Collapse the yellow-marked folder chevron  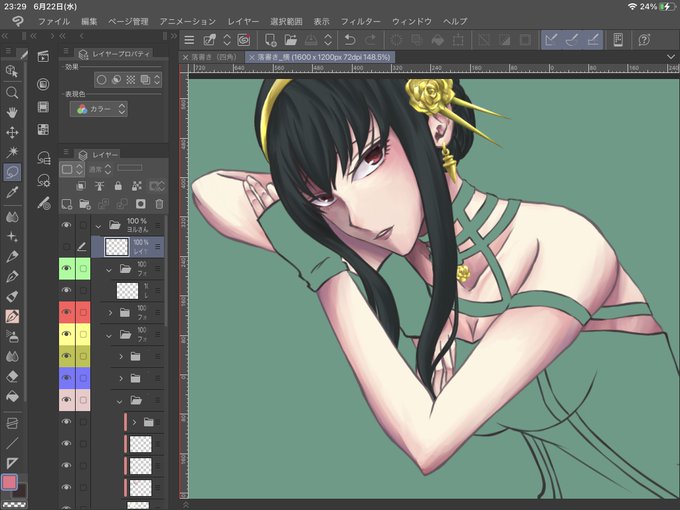point(109,335)
